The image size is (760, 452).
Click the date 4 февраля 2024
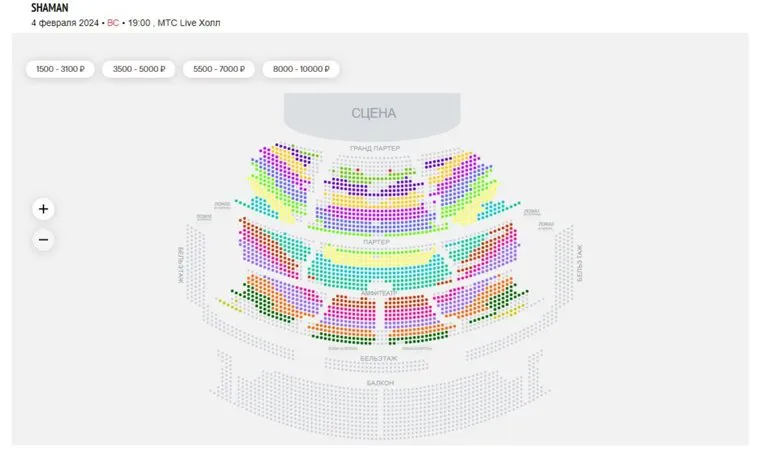click(x=64, y=21)
